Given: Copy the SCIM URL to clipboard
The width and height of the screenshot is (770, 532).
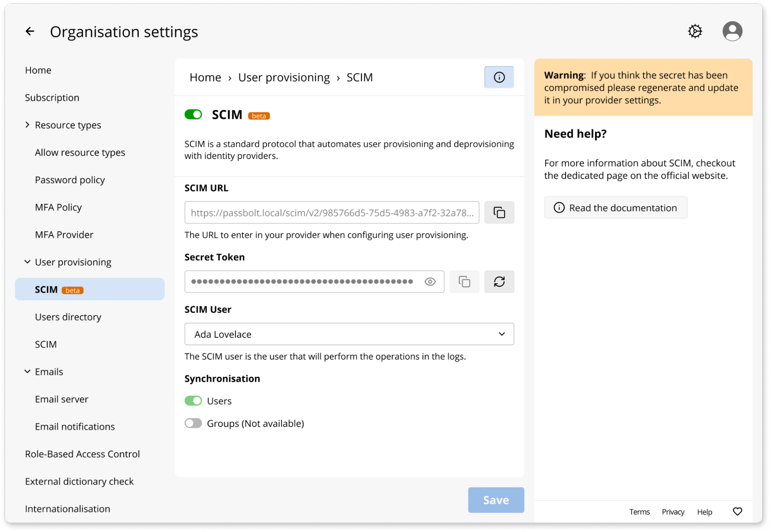Looking at the screenshot, I should click(x=499, y=212).
